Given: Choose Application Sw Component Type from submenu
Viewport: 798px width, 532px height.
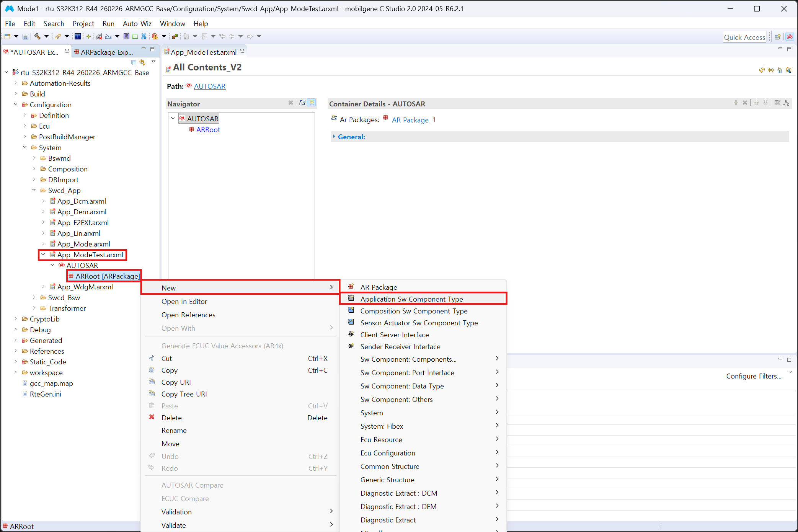Looking at the screenshot, I should 423,299.
